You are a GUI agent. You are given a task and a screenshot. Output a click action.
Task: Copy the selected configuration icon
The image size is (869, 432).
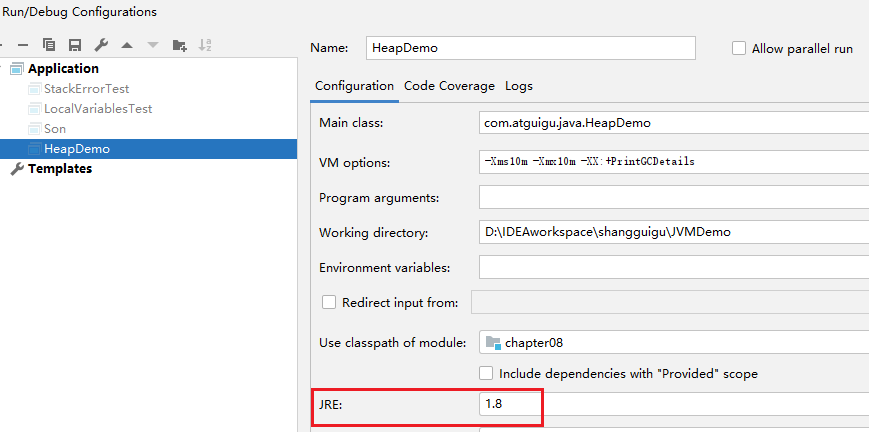coord(49,45)
